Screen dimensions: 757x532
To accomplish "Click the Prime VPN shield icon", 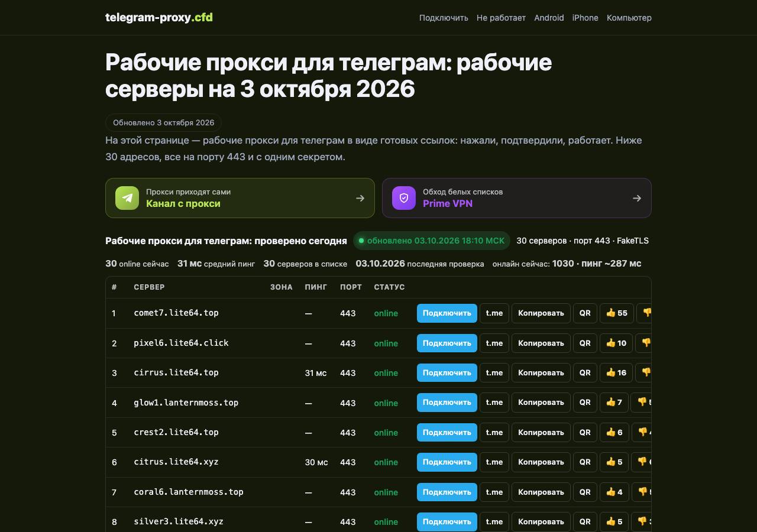I will click(x=404, y=198).
